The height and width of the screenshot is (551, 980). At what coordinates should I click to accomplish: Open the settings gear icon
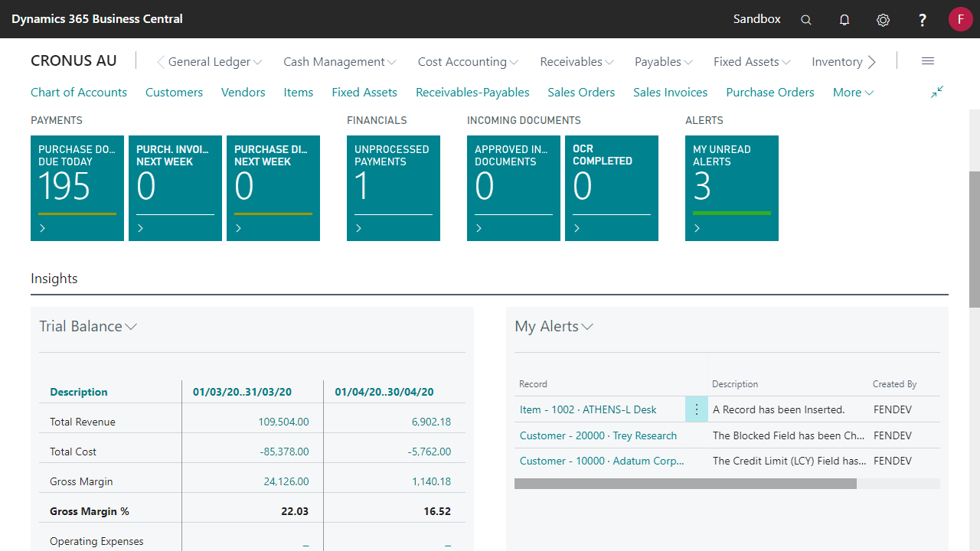883,20
